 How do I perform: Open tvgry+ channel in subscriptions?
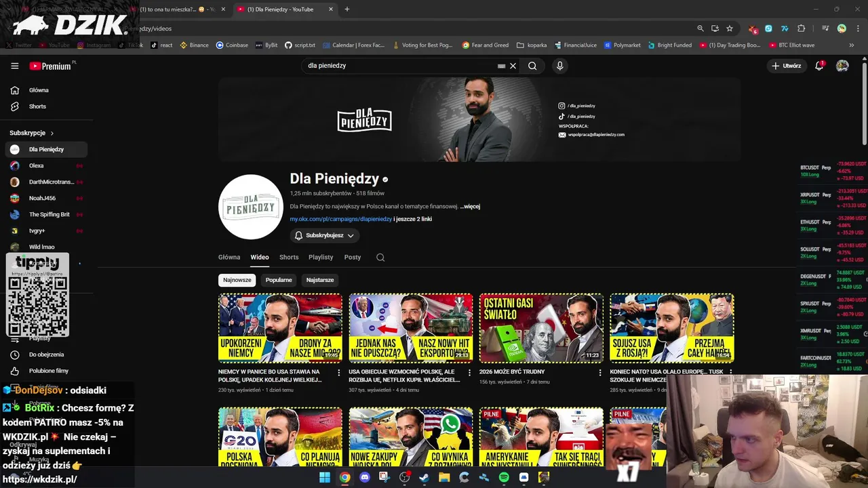click(46, 230)
